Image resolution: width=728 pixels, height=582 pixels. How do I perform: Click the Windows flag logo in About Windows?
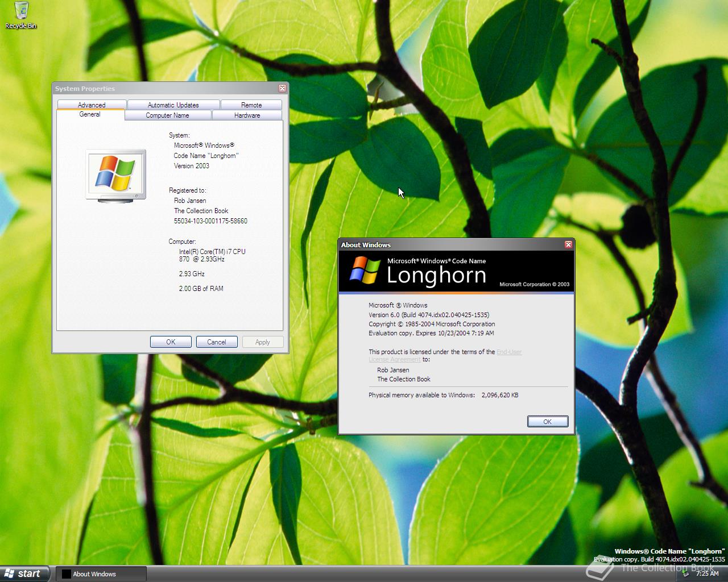pyautogui.click(x=365, y=270)
